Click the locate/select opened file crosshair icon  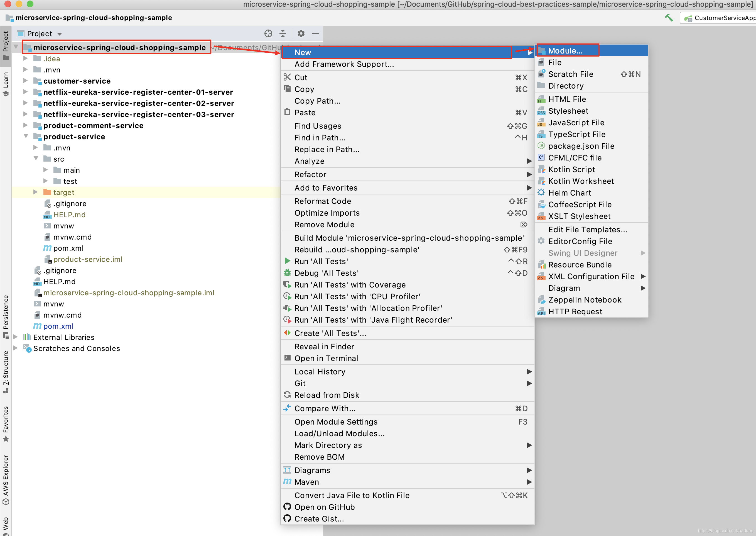point(268,34)
